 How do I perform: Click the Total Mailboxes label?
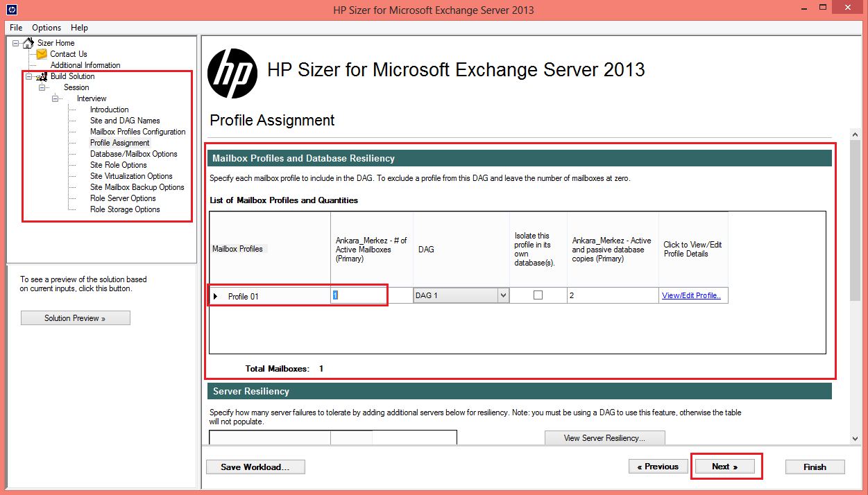coord(278,369)
